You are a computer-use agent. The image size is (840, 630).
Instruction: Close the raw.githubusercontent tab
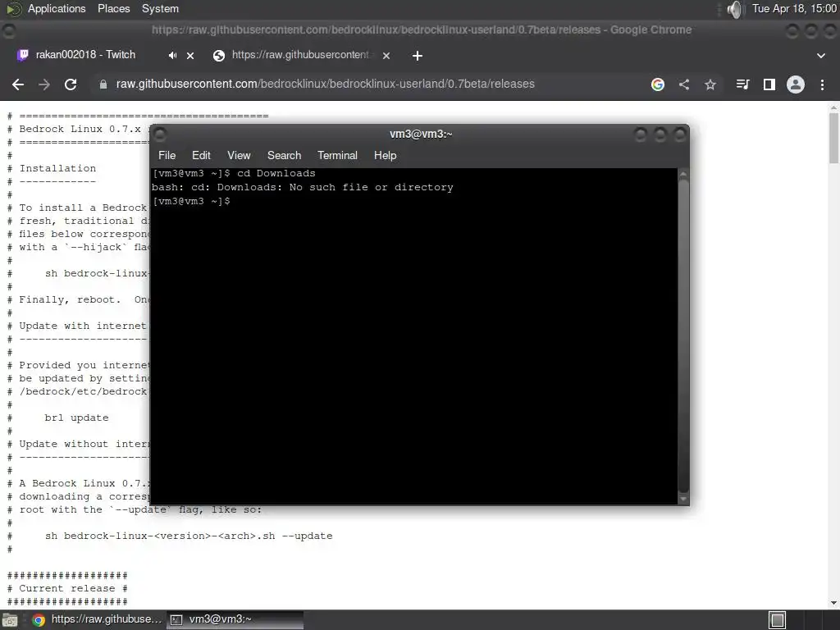[386, 55]
